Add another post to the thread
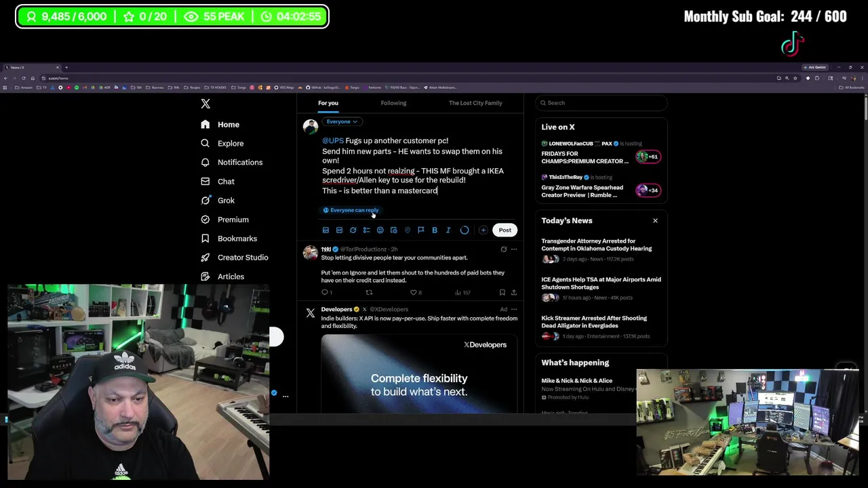The height and width of the screenshot is (488, 868). (483, 230)
